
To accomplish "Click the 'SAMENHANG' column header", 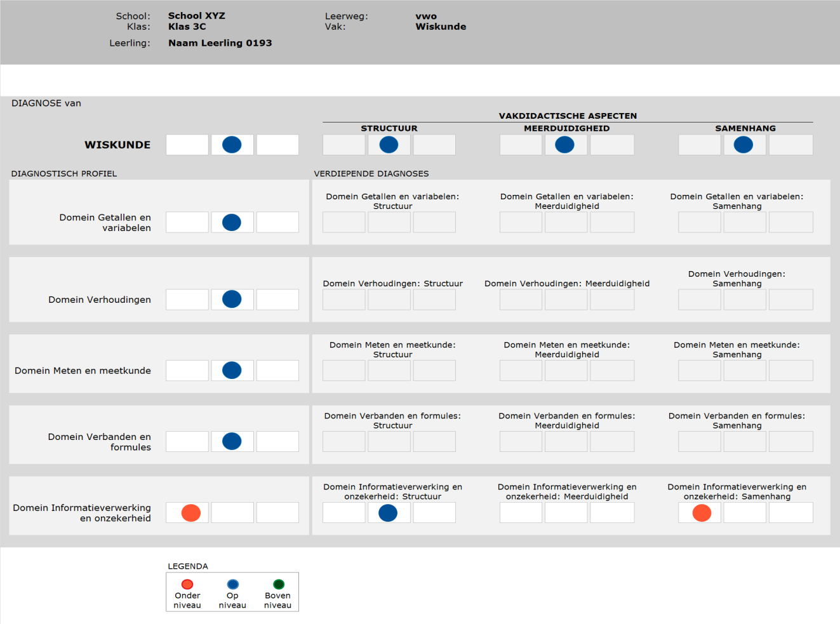I will tap(745, 128).
